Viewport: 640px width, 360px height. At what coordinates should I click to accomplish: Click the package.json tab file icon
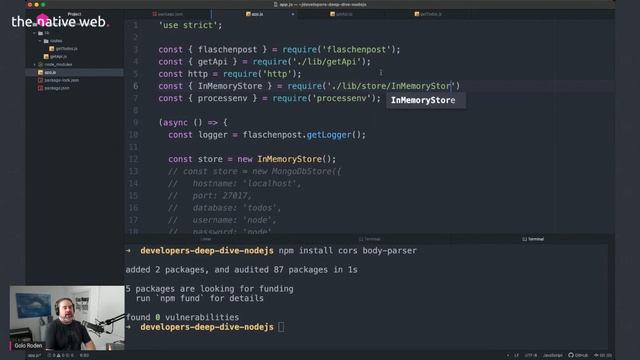point(155,14)
